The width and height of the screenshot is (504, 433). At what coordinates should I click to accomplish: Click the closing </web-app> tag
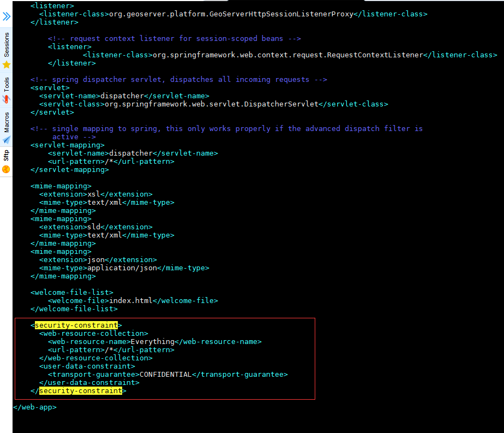[35, 407]
